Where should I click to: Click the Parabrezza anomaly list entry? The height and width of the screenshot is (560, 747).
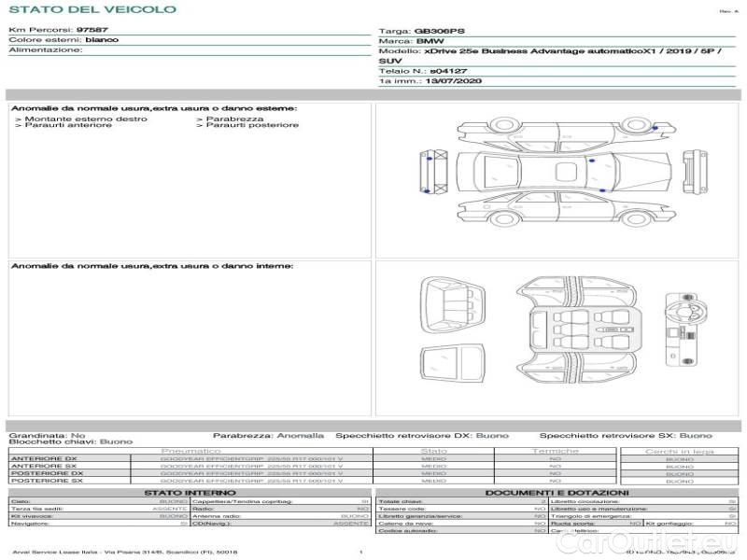233,119
